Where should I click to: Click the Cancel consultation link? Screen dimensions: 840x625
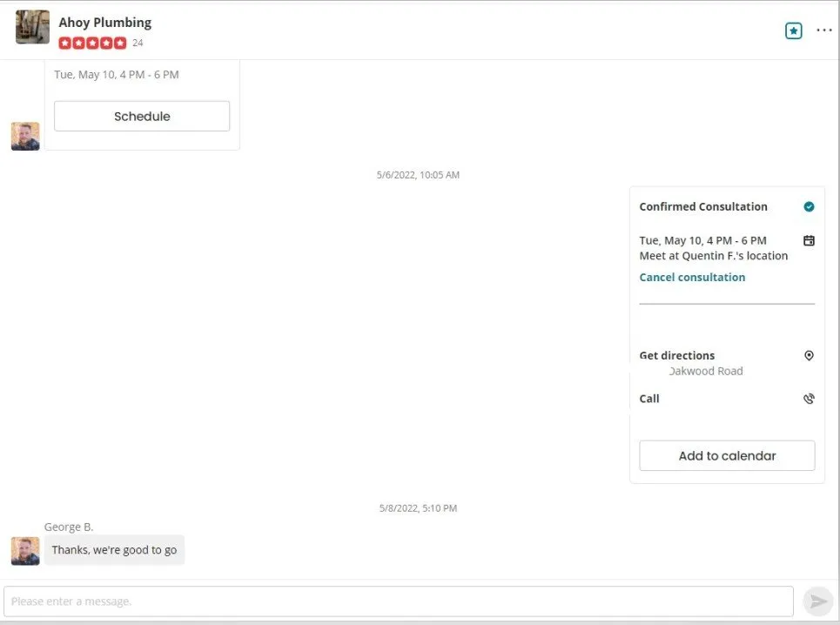tap(692, 277)
